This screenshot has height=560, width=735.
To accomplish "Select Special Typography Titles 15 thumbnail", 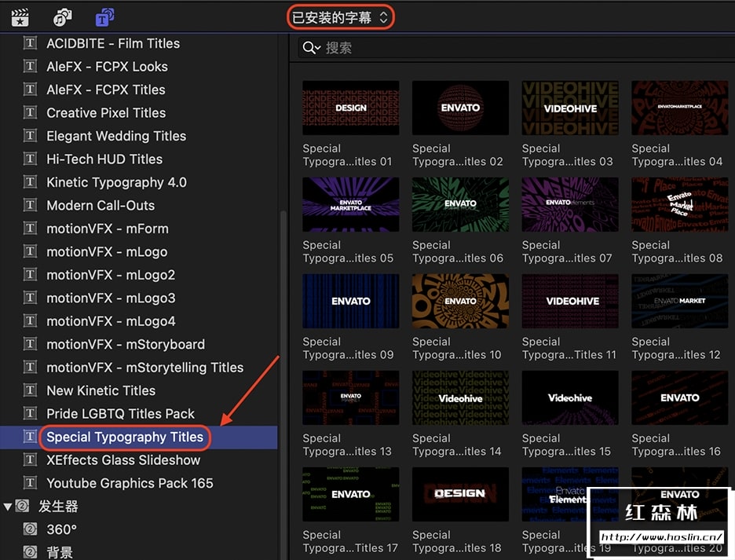I will coord(570,397).
